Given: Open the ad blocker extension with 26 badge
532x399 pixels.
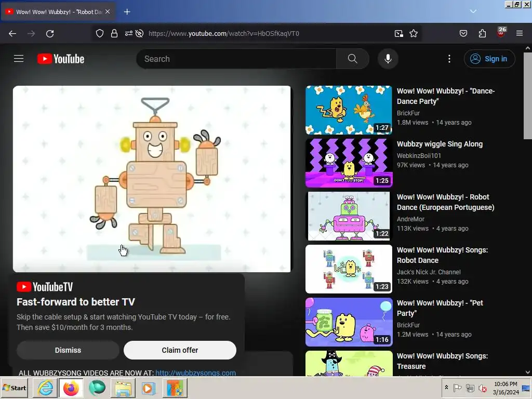Looking at the screenshot, I should (x=501, y=33).
